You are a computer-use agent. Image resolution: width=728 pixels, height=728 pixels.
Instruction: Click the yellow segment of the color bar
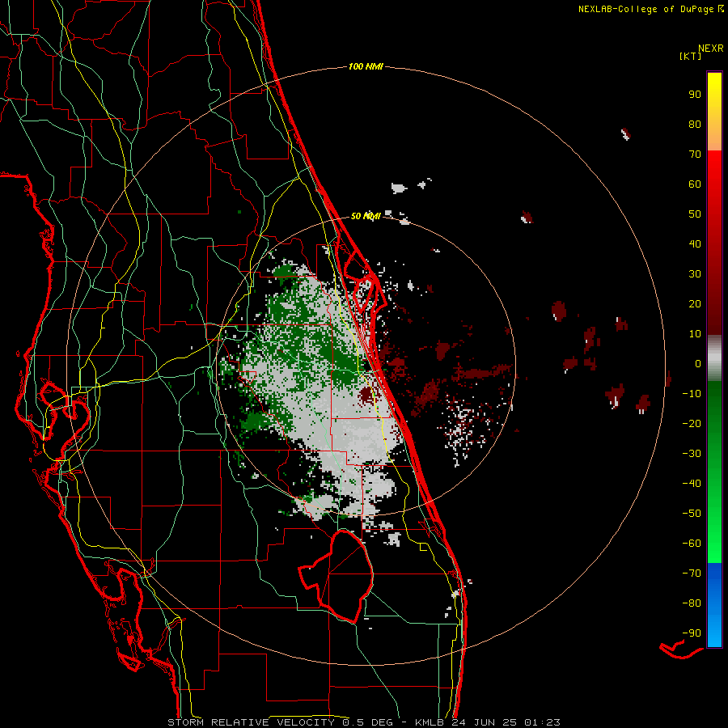coord(714,112)
